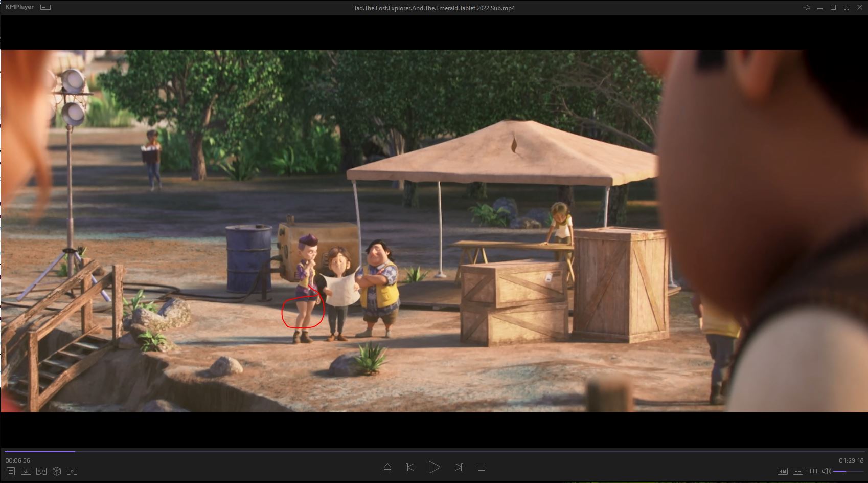Click the 3D cube icon

(57, 471)
